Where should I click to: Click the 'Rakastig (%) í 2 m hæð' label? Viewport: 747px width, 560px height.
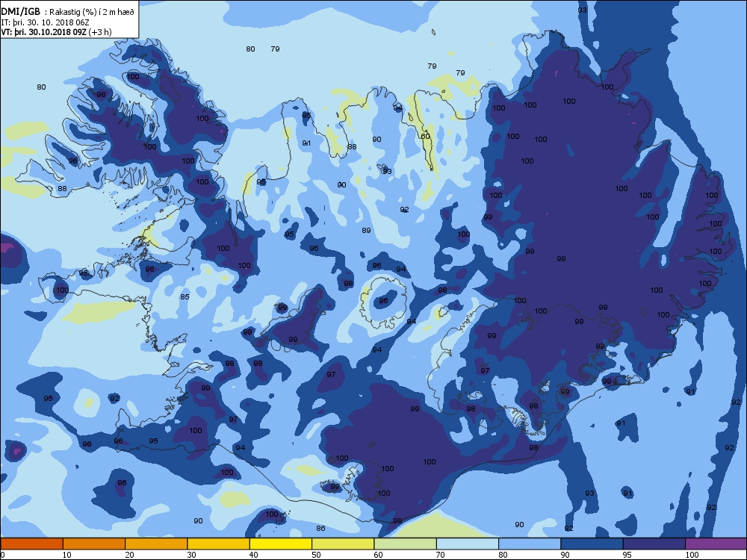pyautogui.click(x=93, y=13)
